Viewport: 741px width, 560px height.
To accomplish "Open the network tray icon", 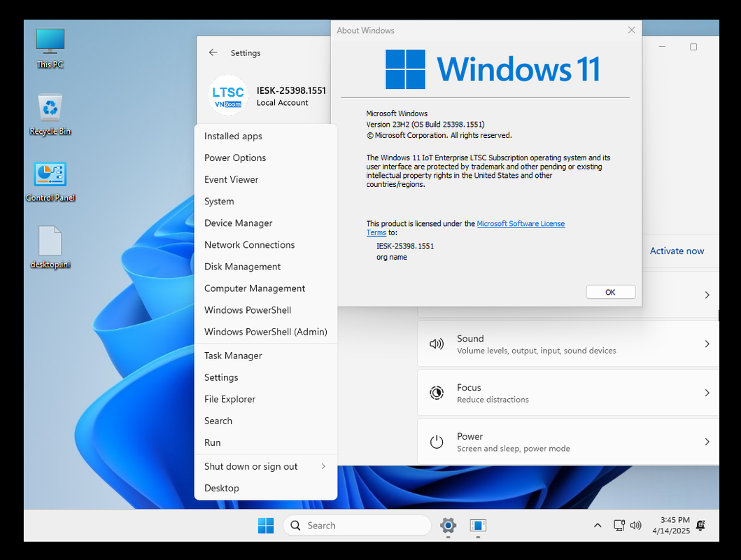I will [619, 525].
